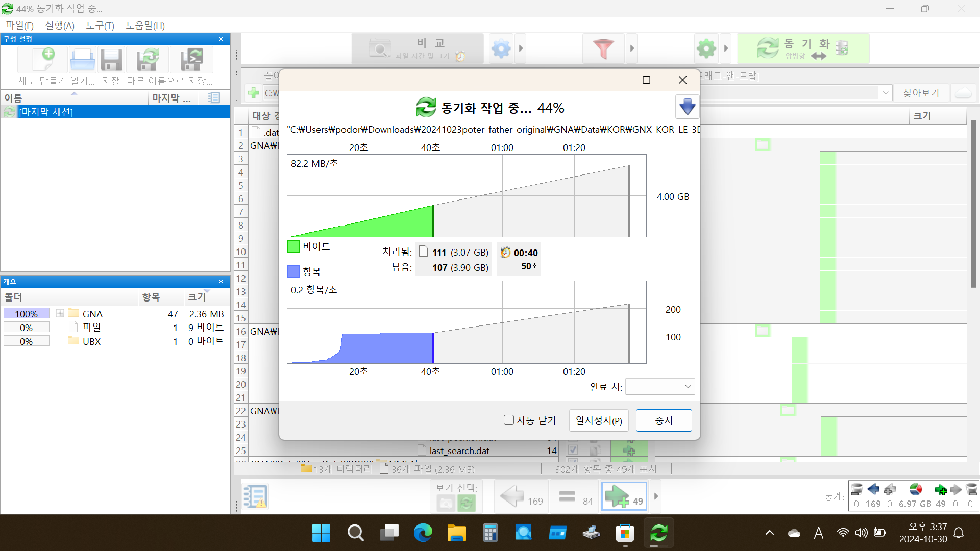Click Save as batch job icon
Viewport: 980px width, 551px height.
coord(191,61)
